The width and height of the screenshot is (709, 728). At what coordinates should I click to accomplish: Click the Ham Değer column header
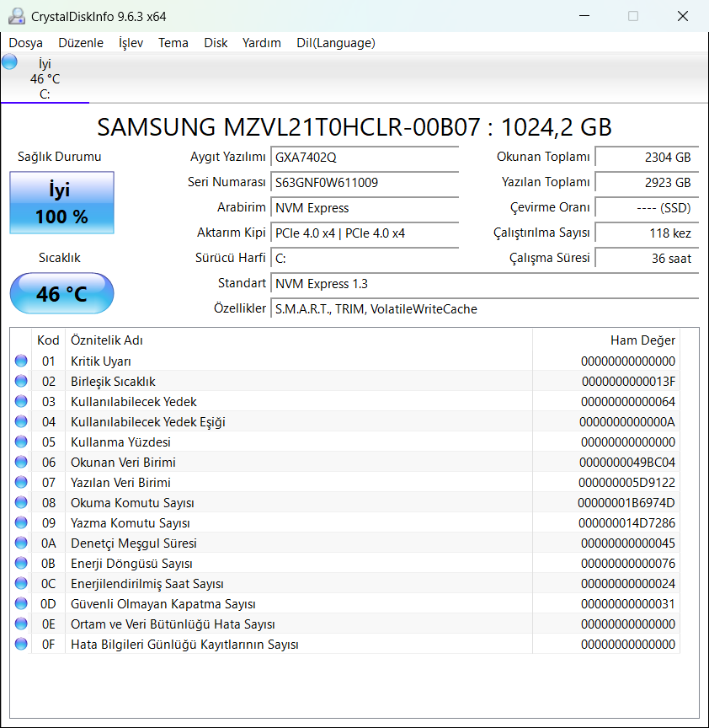(606, 340)
